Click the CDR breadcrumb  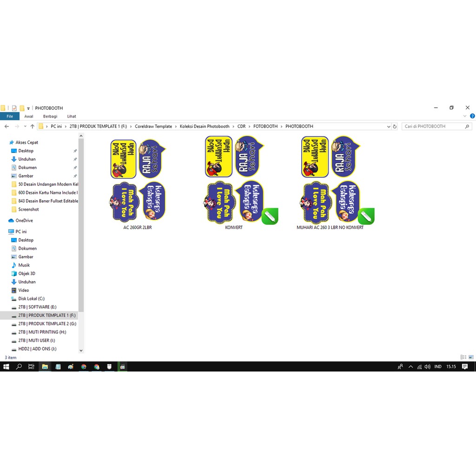242,126
